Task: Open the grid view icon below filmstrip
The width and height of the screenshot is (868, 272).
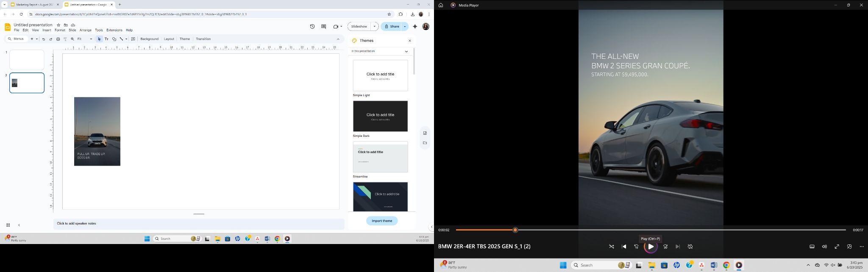Action: (x=8, y=225)
